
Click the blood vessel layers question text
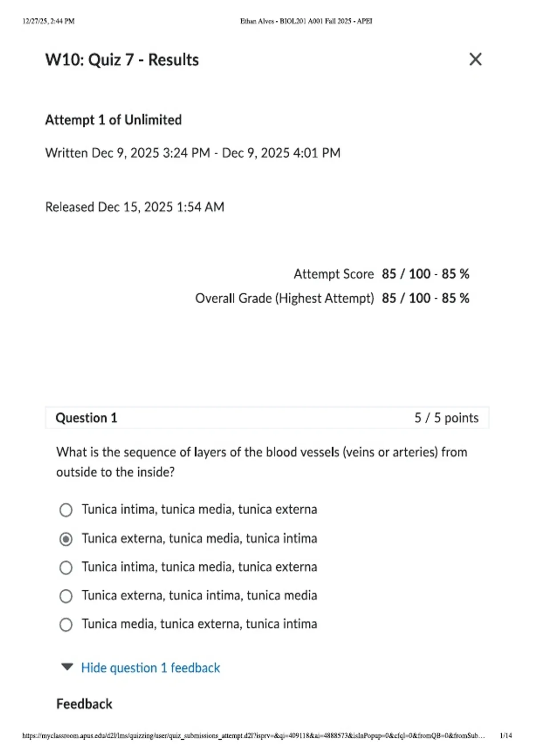point(262,462)
